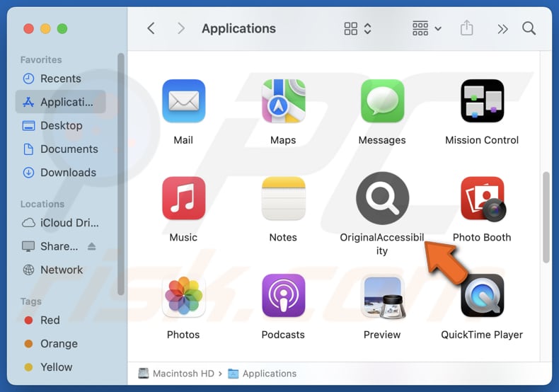
Task: Select the Messages app icon
Action: (383, 101)
